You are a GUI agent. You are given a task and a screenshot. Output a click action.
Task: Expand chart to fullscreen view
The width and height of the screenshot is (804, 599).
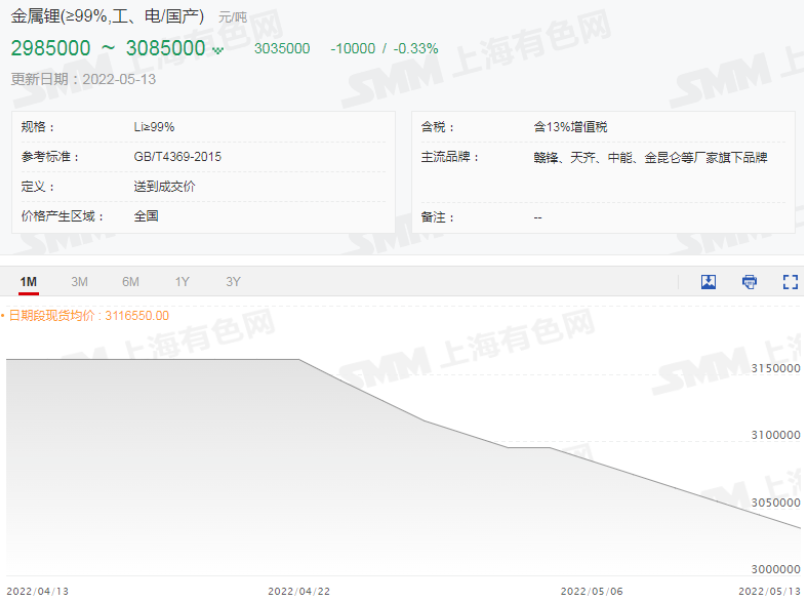(x=790, y=282)
